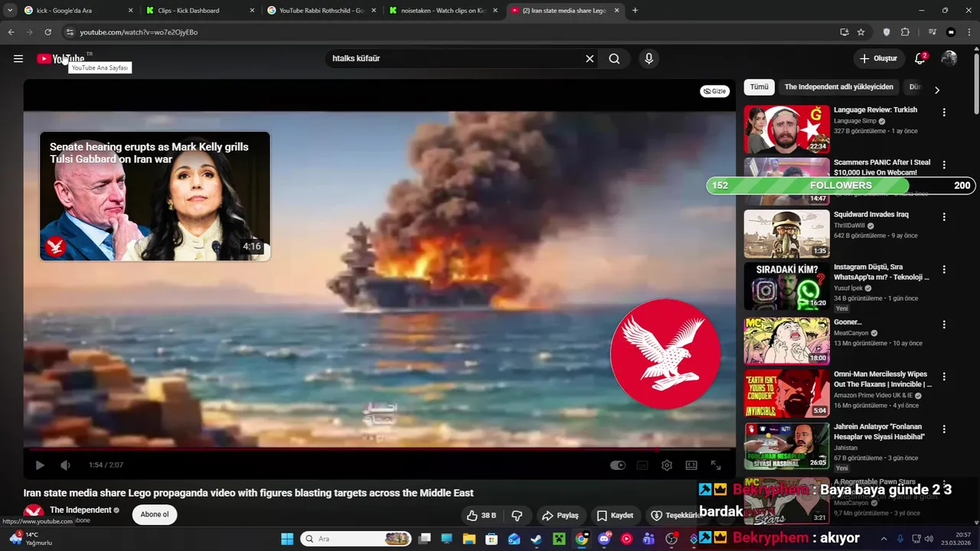Click the Windows taskbar search box
Viewport: 980px width, 551px height.
(356, 539)
